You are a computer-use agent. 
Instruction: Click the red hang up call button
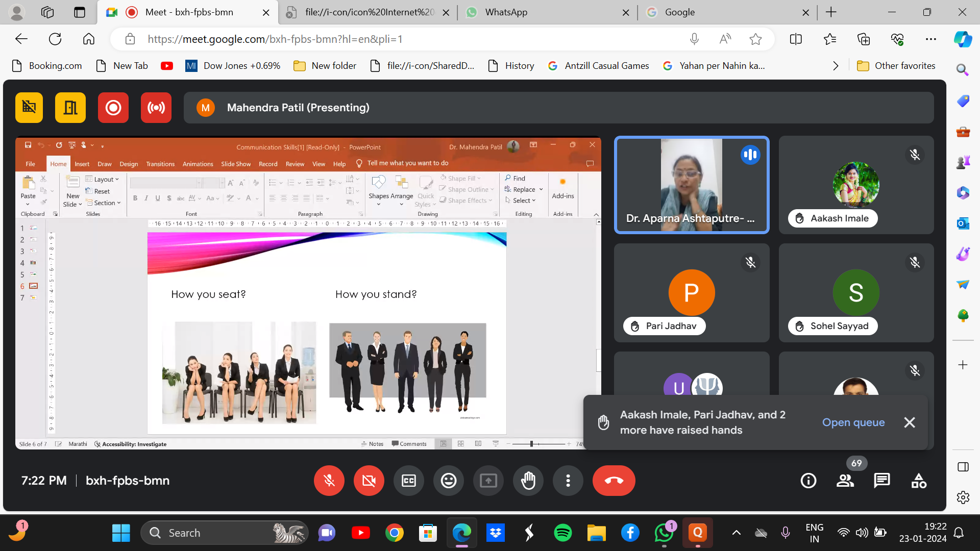click(x=614, y=481)
